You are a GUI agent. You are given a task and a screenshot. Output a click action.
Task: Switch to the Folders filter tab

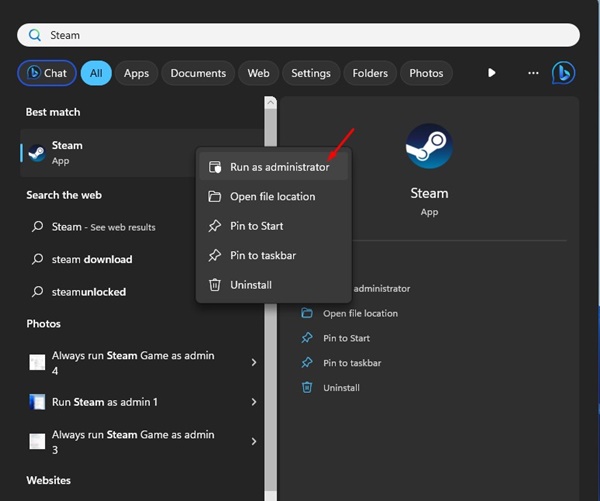[x=370, y=73]
